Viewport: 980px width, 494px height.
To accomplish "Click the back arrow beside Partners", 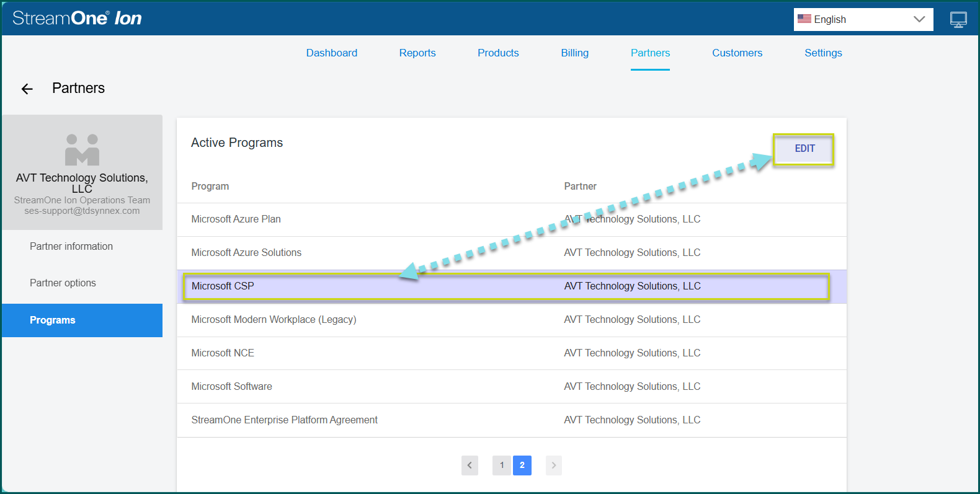I will pyautogui.click(x=27, y=89).
